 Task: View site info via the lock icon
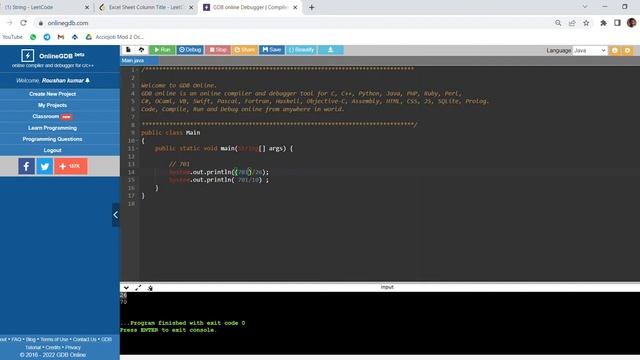[40, 23]
